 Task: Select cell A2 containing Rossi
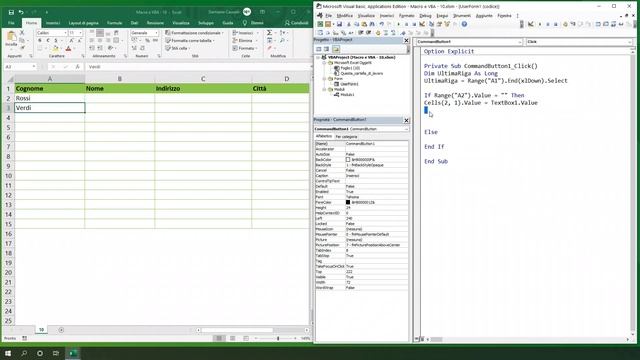(49, 98)
